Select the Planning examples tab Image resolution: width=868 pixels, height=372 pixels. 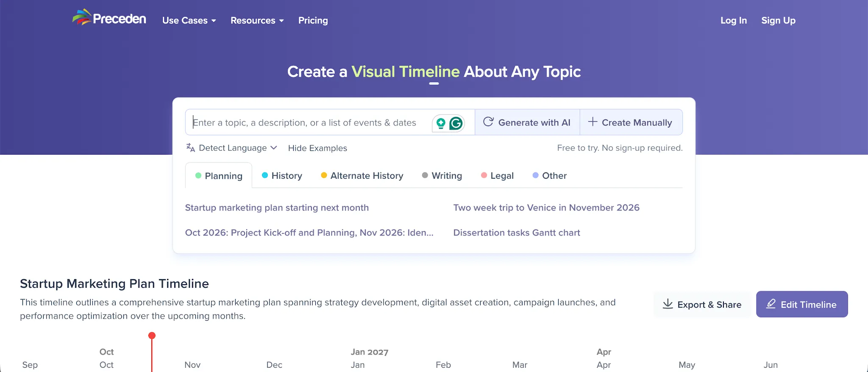[x=219, y=175]
